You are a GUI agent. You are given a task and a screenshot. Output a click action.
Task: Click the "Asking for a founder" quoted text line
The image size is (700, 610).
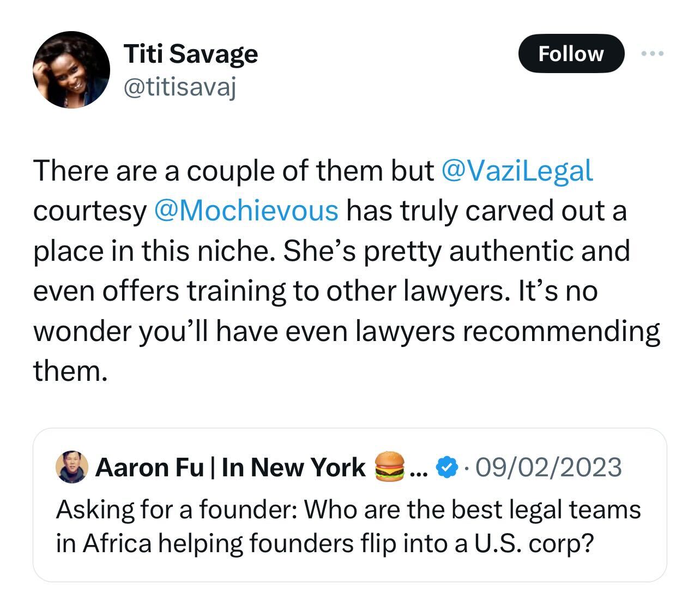348,510
